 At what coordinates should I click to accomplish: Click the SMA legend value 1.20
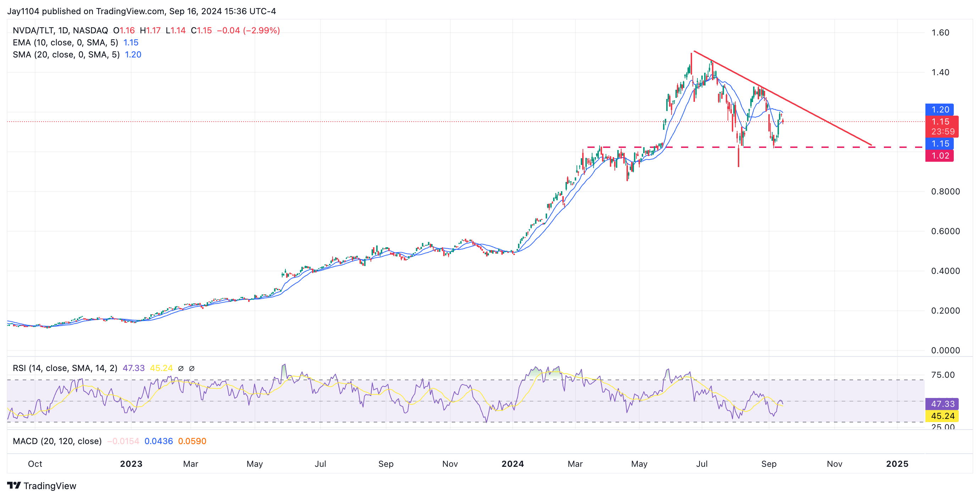[133, 55]
